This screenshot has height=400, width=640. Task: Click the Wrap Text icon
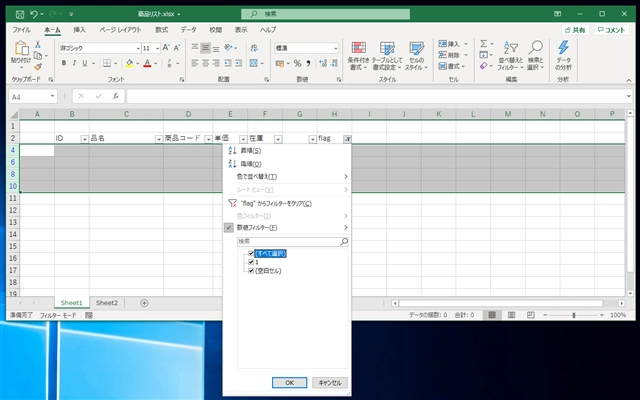tap(254, 48)
